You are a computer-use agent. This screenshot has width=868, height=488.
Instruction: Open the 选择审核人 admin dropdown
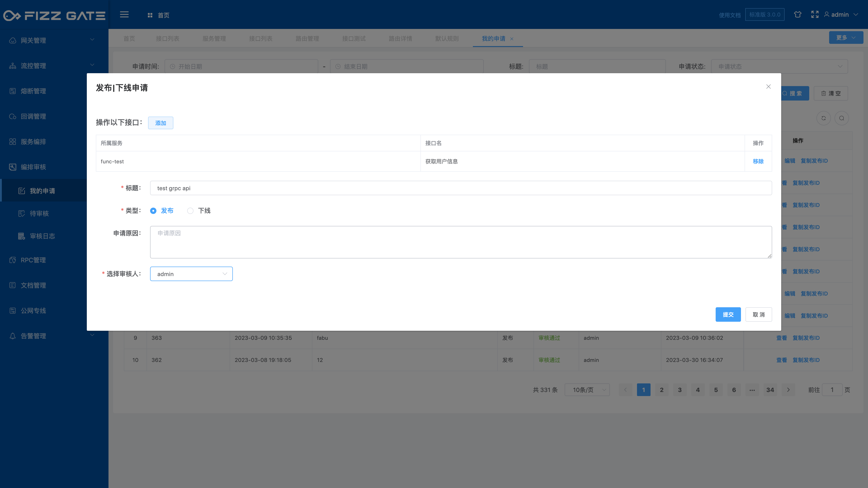pyautogui.click(x=191, y=274)
